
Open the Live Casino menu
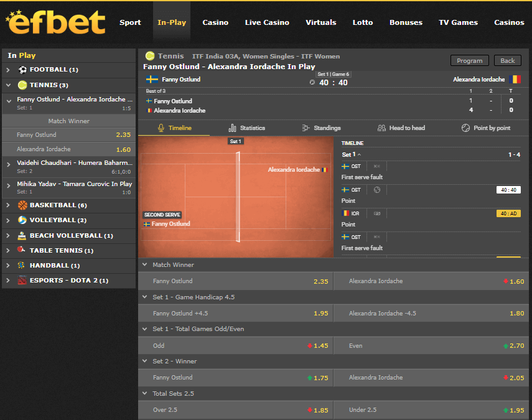point(267,22)
